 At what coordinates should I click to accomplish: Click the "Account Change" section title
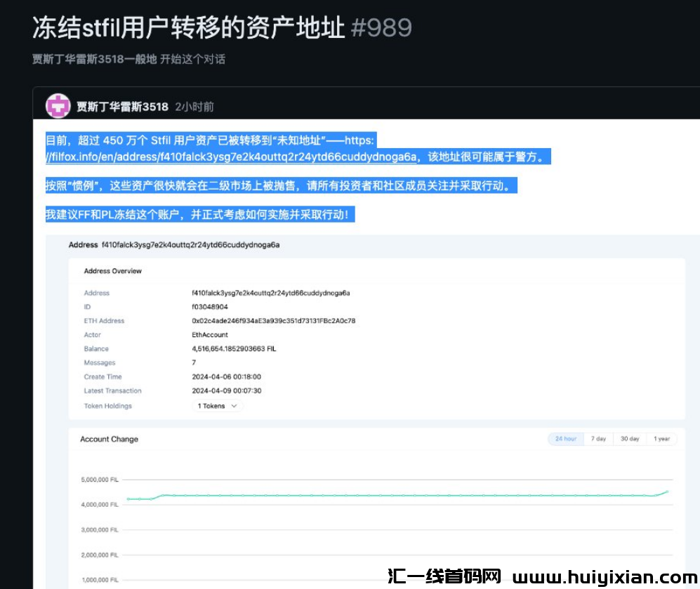(x=109, y=439)
